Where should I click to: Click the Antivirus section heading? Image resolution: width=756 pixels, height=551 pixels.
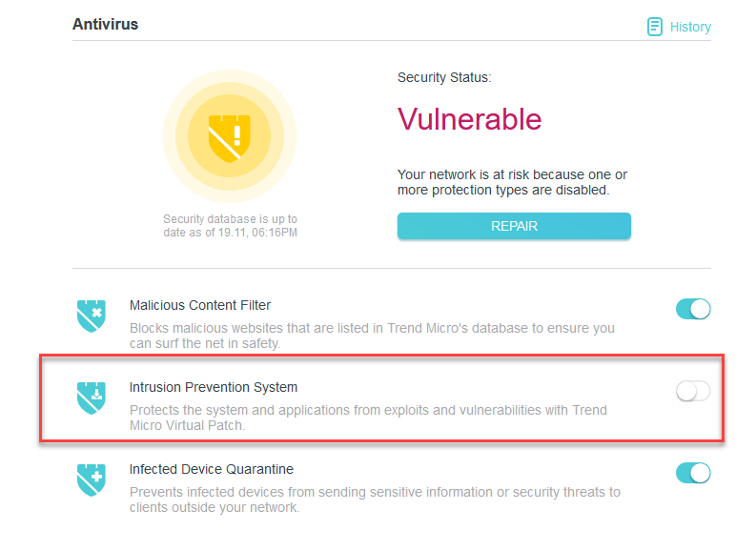click(x=105, y=24)
